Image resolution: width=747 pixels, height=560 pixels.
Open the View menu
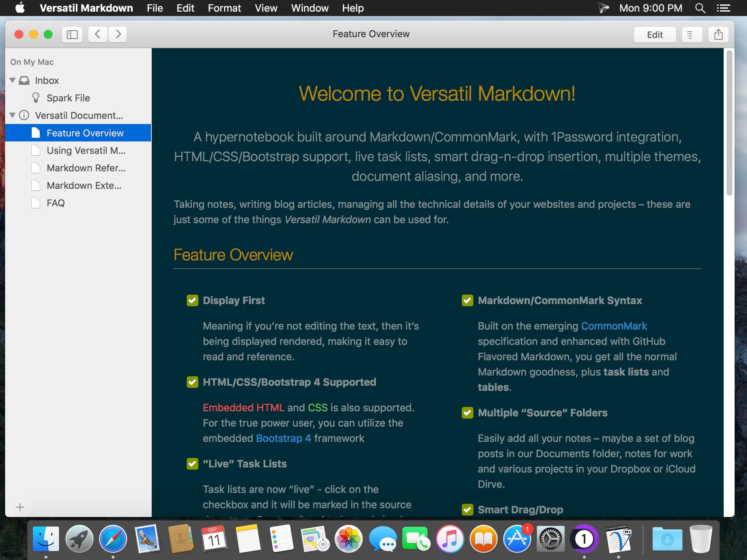point(266,8)
